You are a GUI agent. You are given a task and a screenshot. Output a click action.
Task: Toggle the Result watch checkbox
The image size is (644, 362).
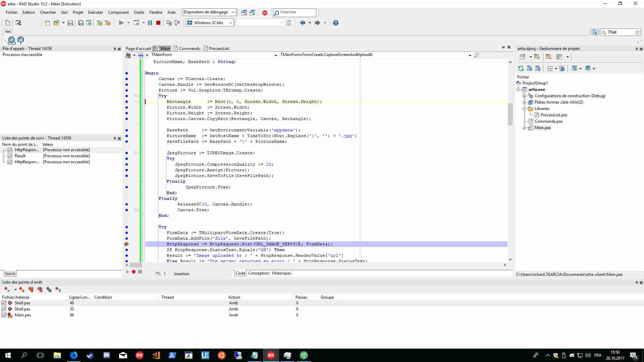(x=10, y=156)
